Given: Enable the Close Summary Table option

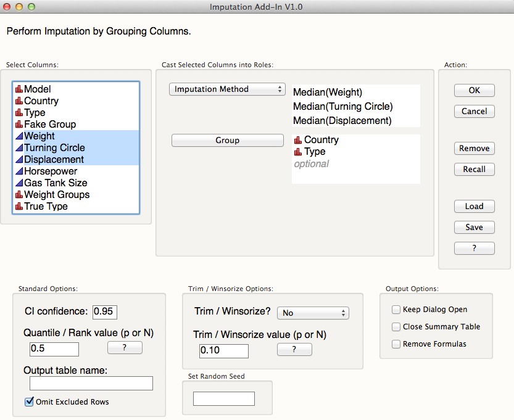Looking at the screenshot, I should (396, 327).
